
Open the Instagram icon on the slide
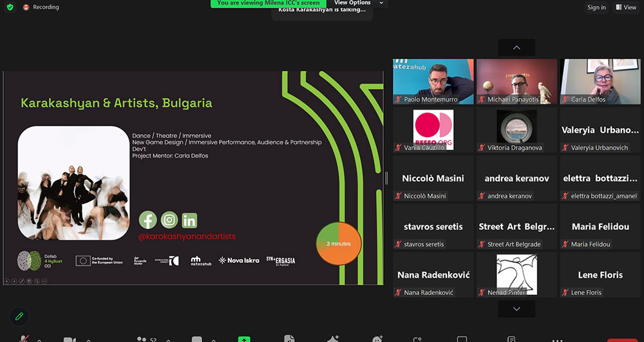169,220
